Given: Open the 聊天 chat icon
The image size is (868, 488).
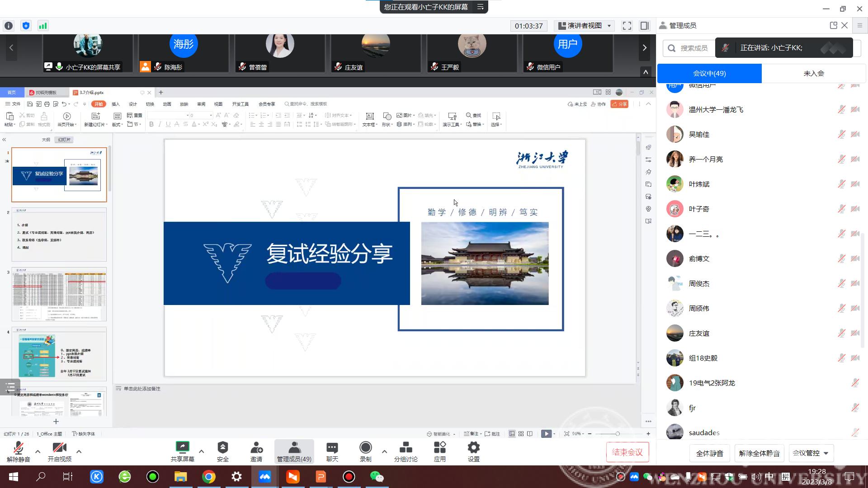Looking at the screenshot, I should [x=332, y=448].
